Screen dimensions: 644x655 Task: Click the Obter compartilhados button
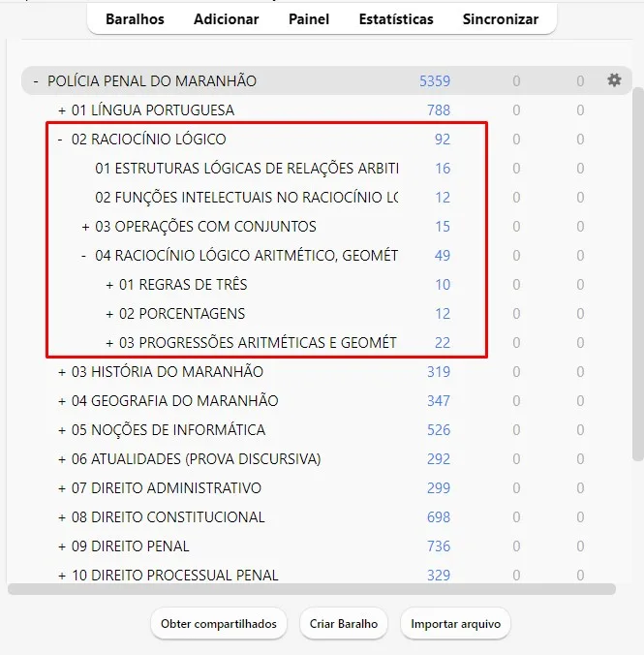[x=219, y=624]
